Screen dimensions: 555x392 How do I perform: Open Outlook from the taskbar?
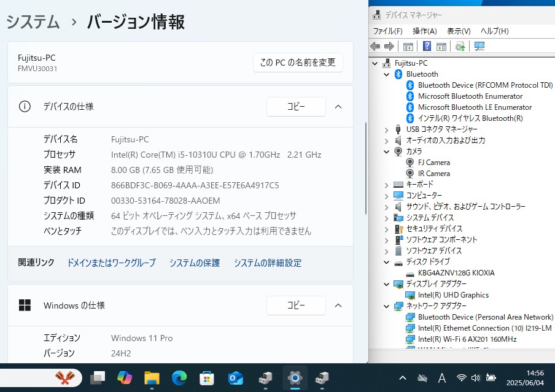tap(235, 379)
